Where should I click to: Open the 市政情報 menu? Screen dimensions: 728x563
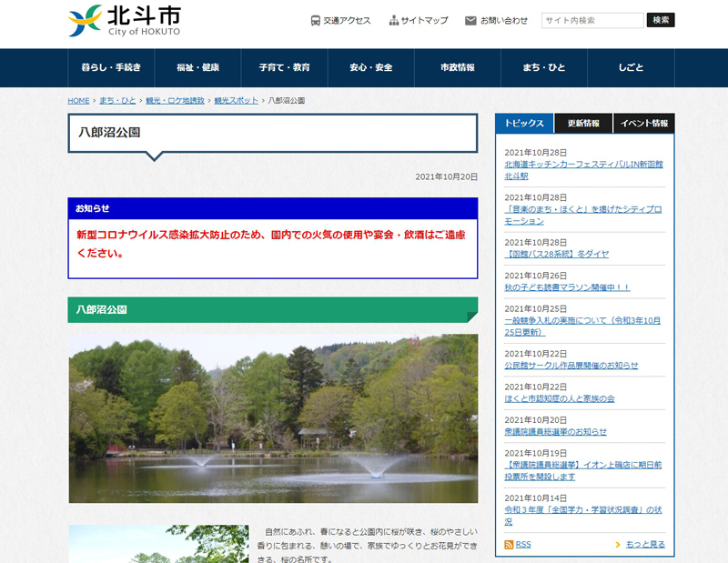(458, 68)
